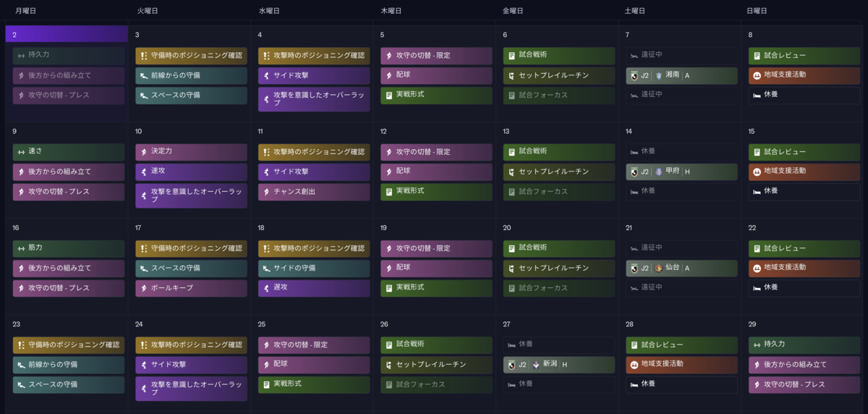The image size is (868, 414).
Task: Click the 仙台 club badge on day 21
Action: (658, 268)
